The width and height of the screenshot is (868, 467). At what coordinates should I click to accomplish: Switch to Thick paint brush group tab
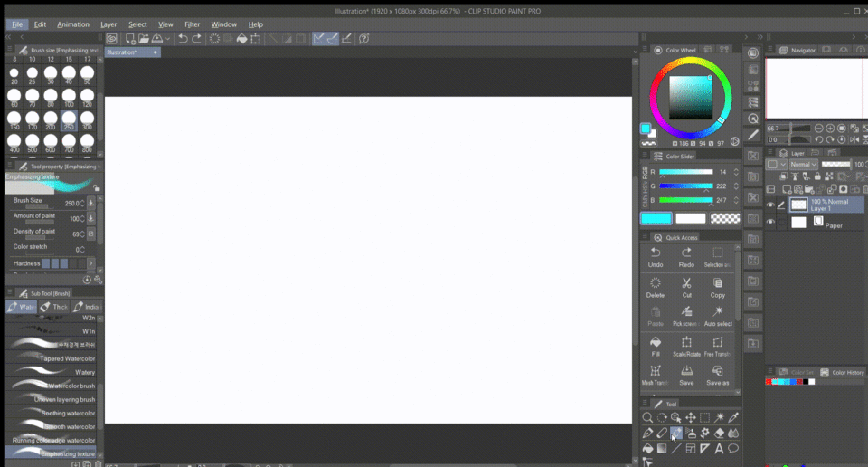pos(53,307)
